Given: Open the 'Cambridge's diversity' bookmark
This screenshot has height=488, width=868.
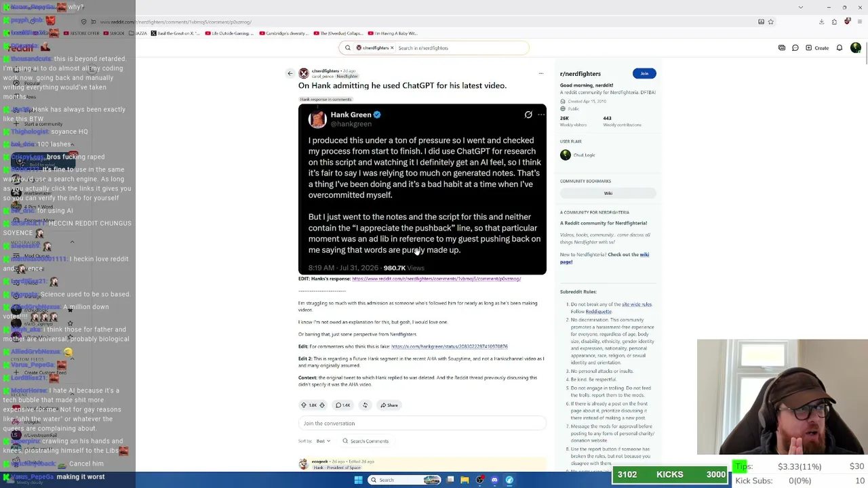Looking at the screenshot, I should coord(283,33).
